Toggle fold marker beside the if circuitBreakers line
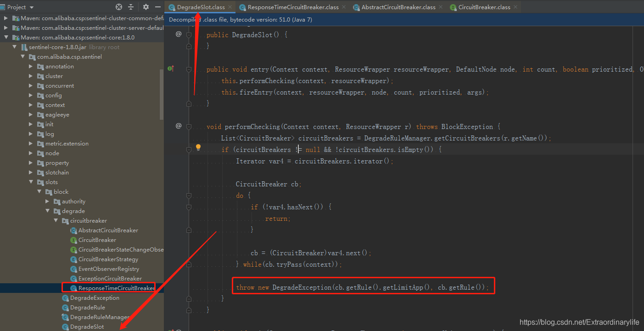644x331 pixels. point(189,150)
